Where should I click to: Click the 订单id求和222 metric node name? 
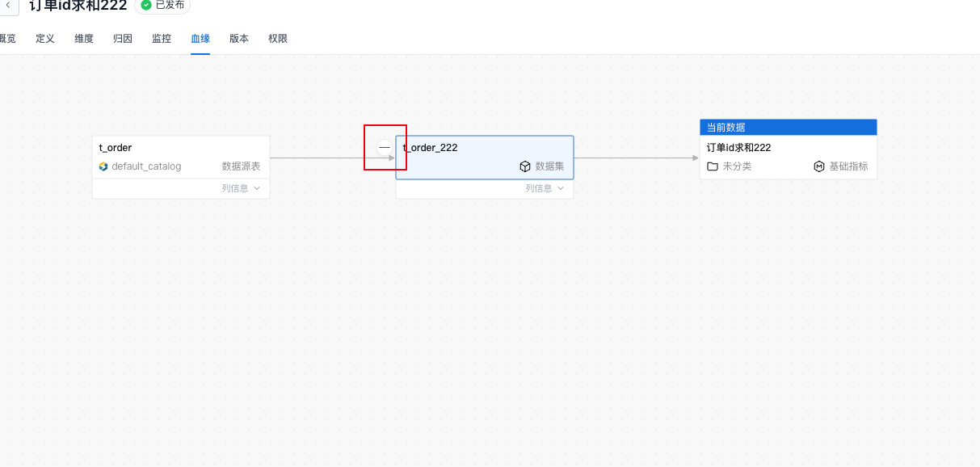pyautogui.click(x=739, y=148)
